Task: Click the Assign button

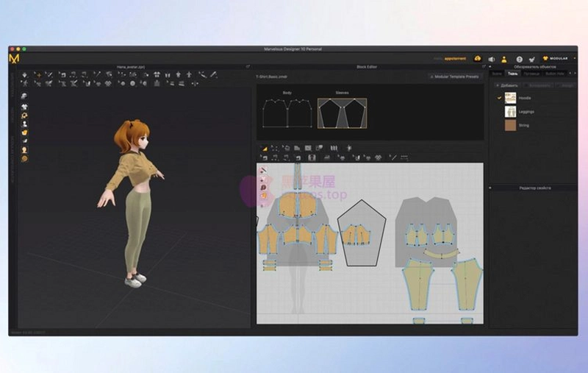Action: coord(567,85)
